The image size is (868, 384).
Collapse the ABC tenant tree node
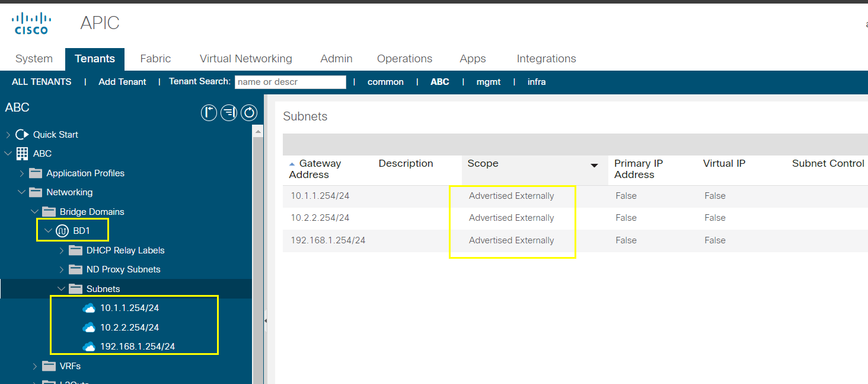point(8,154)
